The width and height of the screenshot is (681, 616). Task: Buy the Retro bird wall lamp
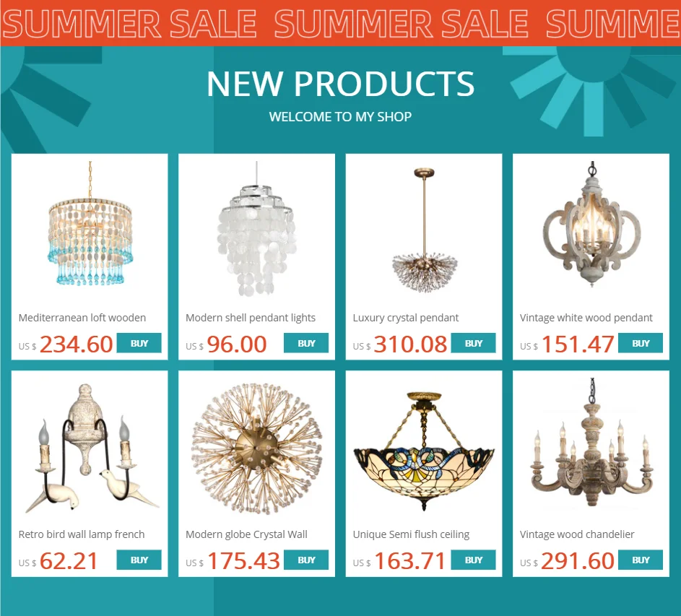click(139, 560)
